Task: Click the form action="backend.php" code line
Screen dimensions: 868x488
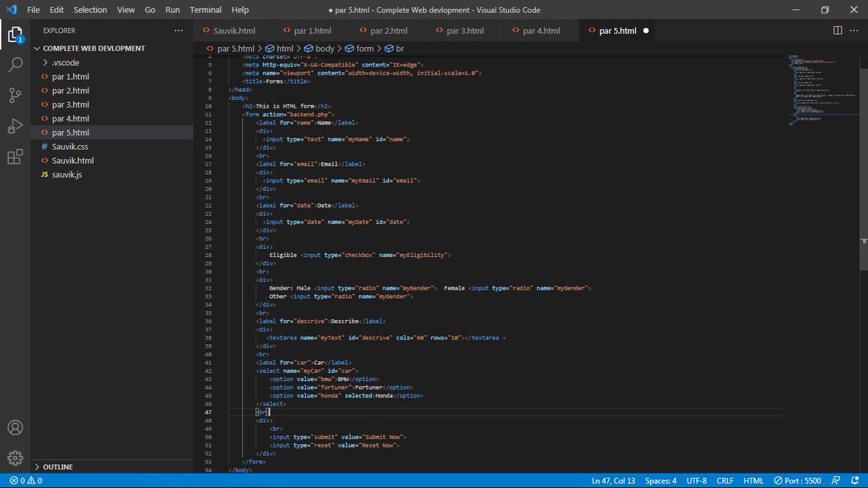Action: pyautogui.click(x=289, y=114)
